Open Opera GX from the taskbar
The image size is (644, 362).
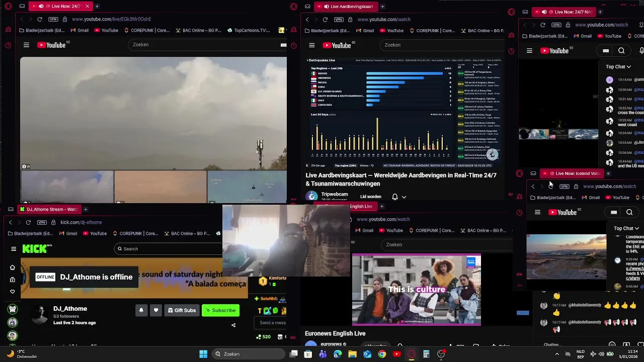[412, 354]
